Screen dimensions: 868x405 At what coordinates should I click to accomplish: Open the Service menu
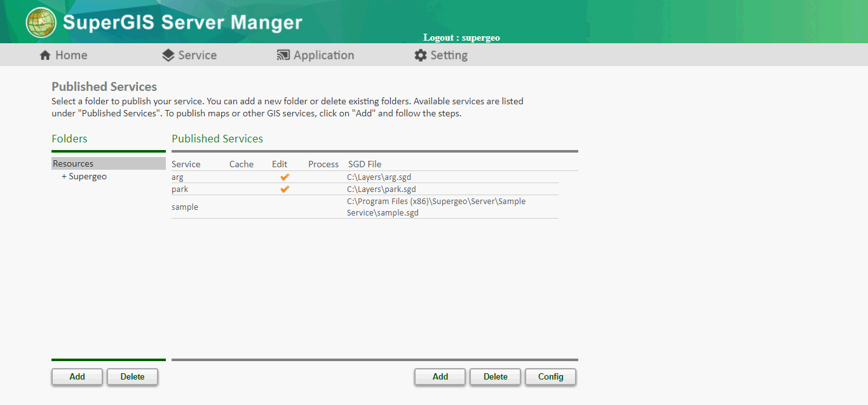click(x=189, y=55)
